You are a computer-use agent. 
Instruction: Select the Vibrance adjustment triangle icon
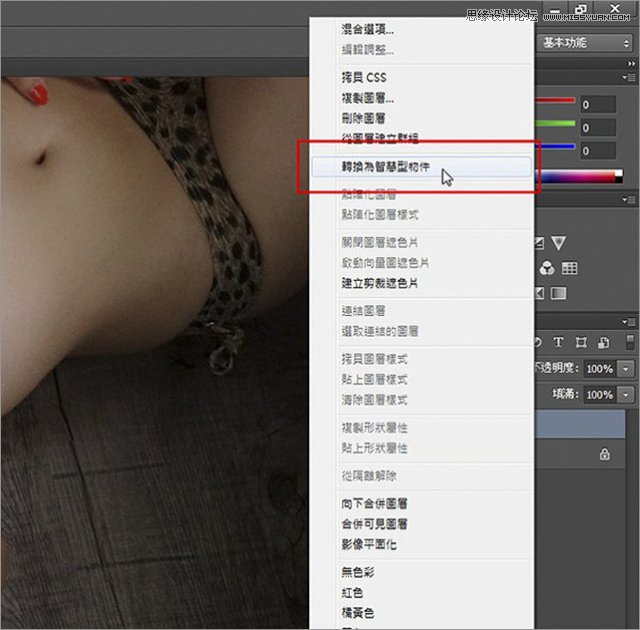(558, 243)
